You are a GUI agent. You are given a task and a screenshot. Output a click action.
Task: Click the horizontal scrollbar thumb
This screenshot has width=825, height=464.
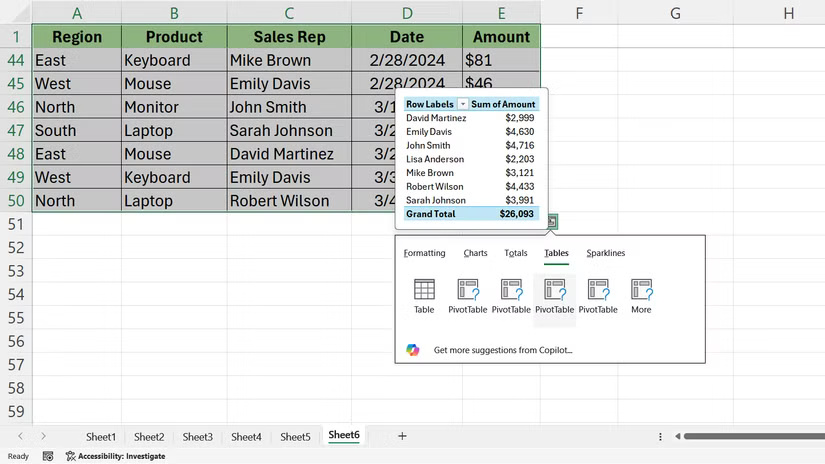(x=750, y=437)
